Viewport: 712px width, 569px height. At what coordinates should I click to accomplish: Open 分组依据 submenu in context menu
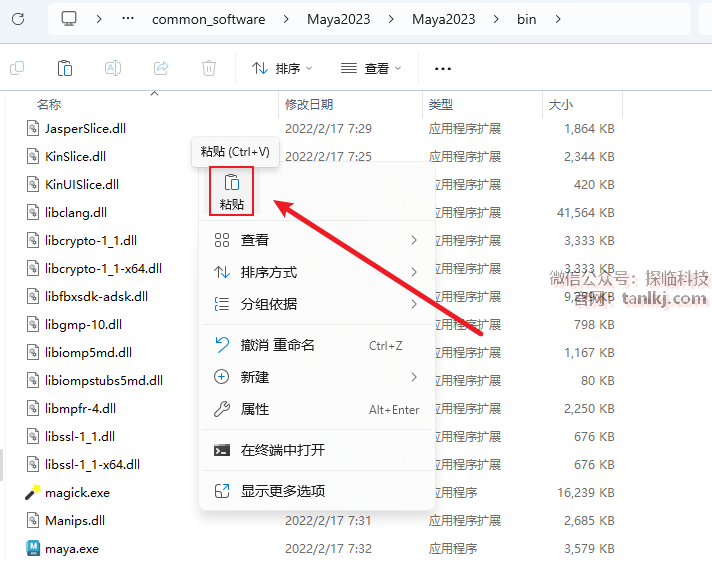tap(316, 304)
